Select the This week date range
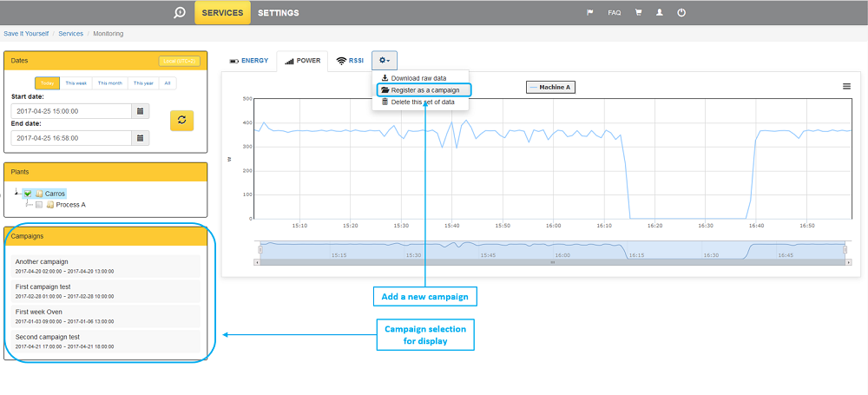The height and width of the screenshot is (395, 868). pos(76,83)
